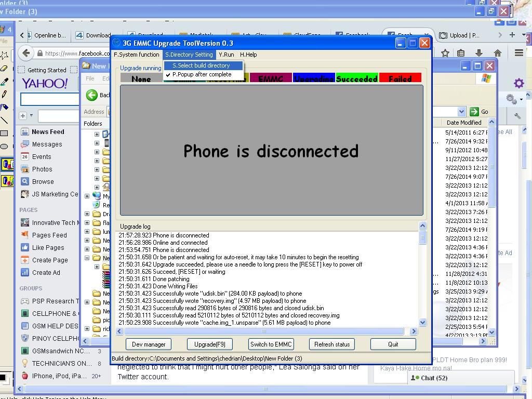532x399 pixels.
Task: Open dropdown arrow beside gray gears icon
Action: click(x=521, y=99)
